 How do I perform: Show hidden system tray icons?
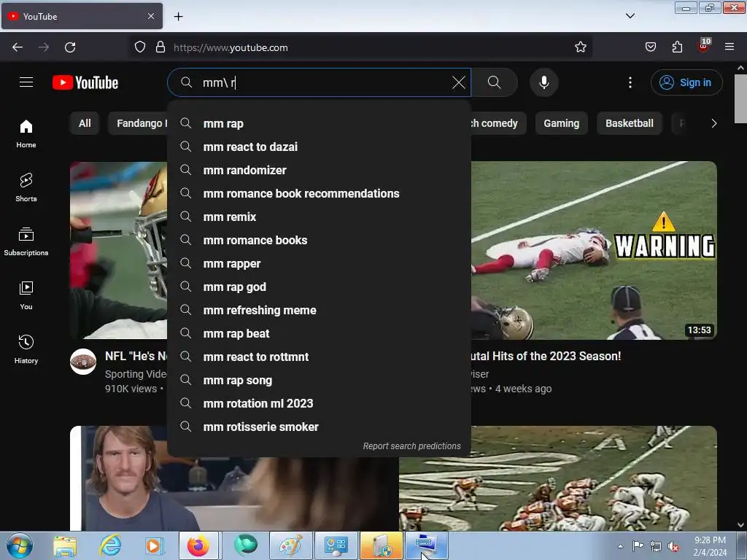pyautogui.click(x=620, y=546)
